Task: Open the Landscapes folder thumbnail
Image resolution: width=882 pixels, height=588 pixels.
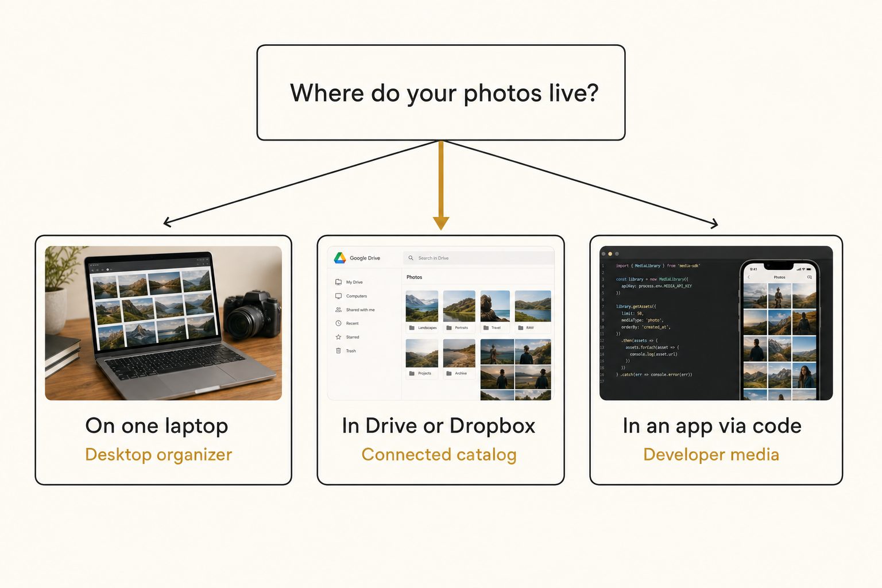Action: click(422, 306)
